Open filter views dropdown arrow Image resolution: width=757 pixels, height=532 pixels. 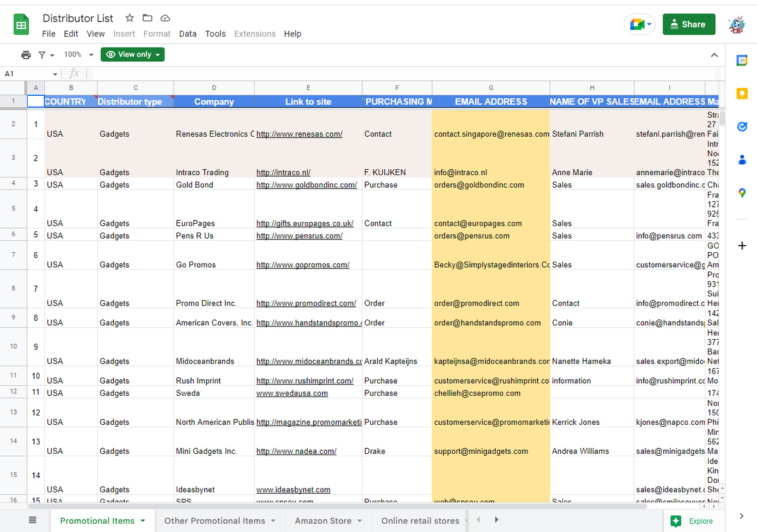pos(52,55)
